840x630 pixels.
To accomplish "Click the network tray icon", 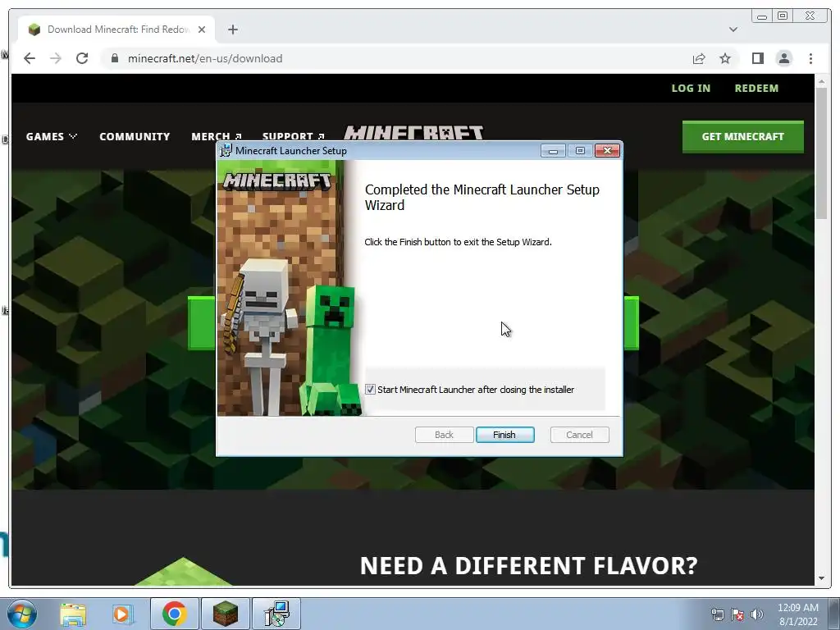I will pos(717,614).
